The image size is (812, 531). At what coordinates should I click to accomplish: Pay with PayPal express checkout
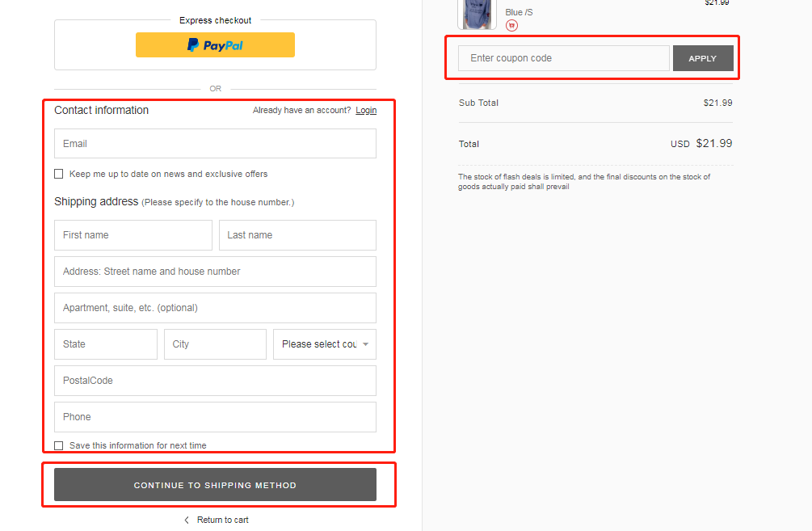pyautogui.click(x=215, y=45)
